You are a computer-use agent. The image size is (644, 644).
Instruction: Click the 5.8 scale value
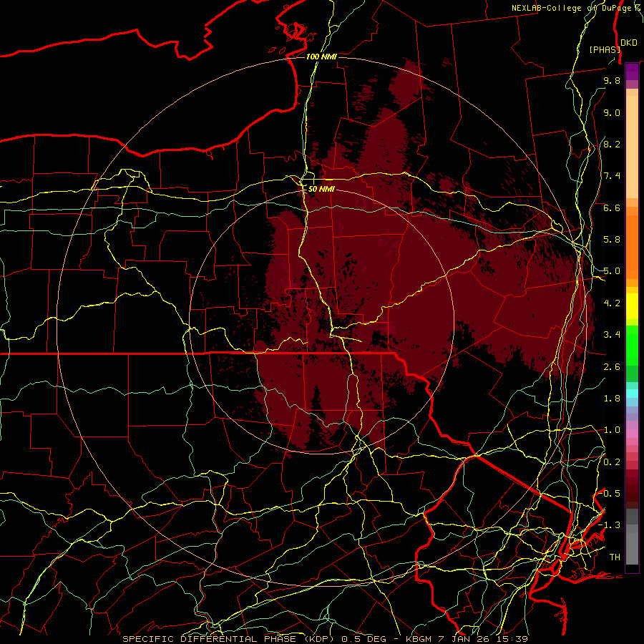pos(612,240)
